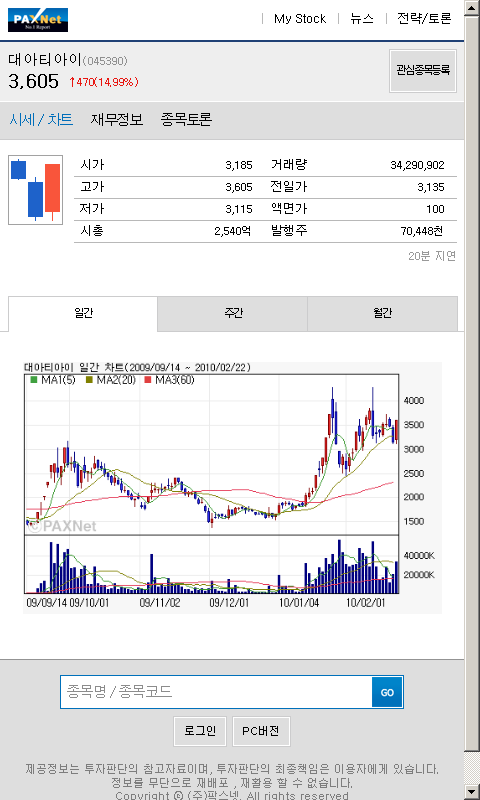Click the MA2(20) legend entry
This screenshot has width=480, height=800.
(110, 380)
